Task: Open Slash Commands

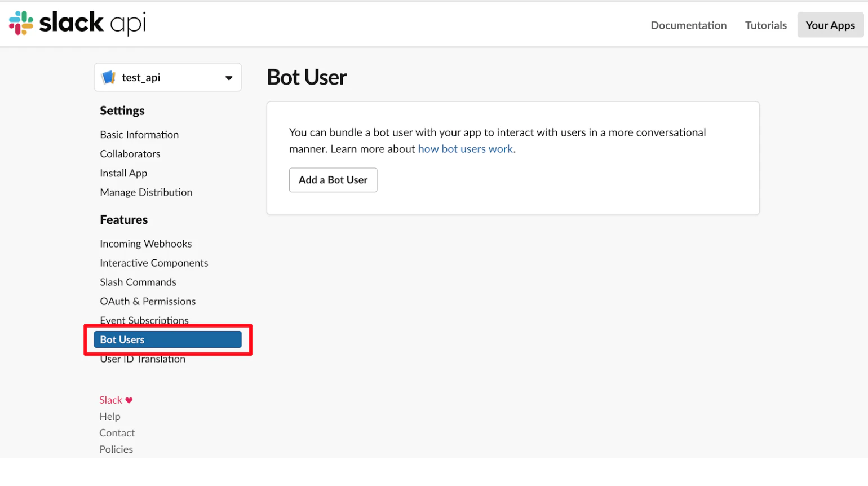Action: click(138, 282)
